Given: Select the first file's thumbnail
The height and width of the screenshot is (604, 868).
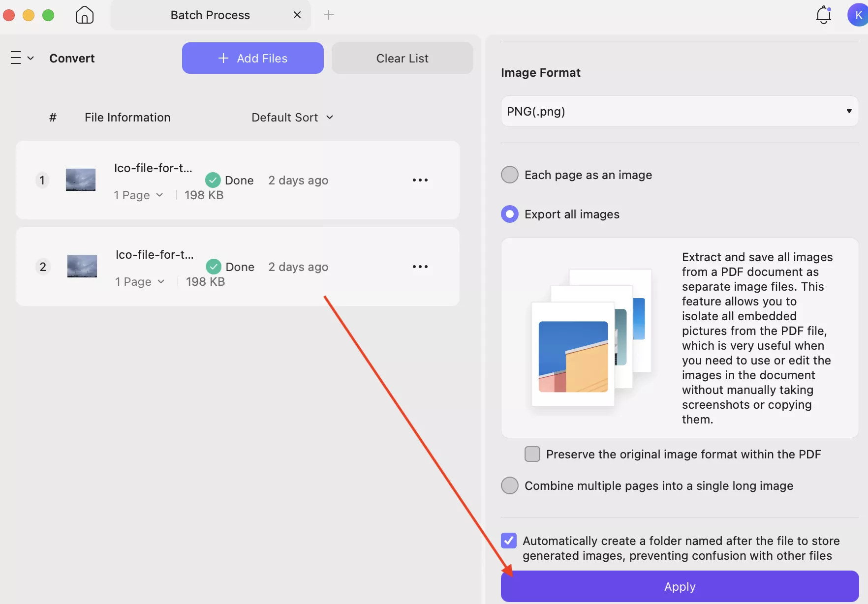Looking at the screenshot, I should pyautogui.click(x=81, y=180).
